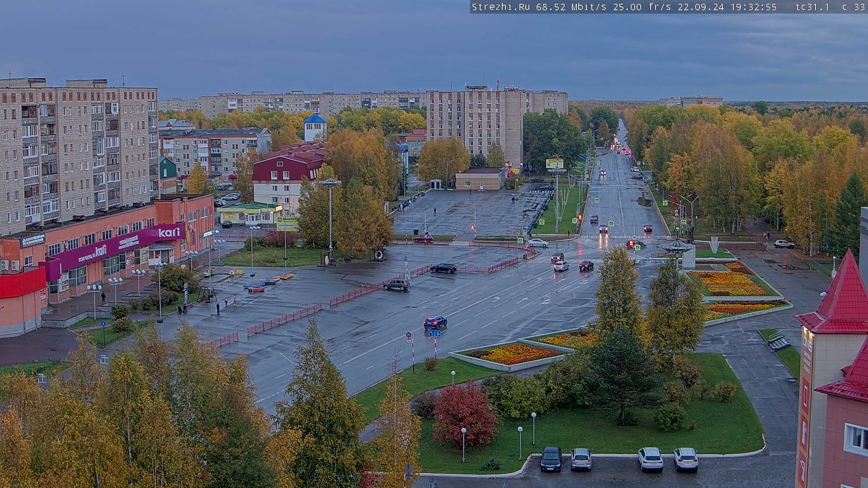This screenshot has height=488, width=868.
Task: Click the '25.00 fr/s' frame rate readout
Action: click(642, 7)
